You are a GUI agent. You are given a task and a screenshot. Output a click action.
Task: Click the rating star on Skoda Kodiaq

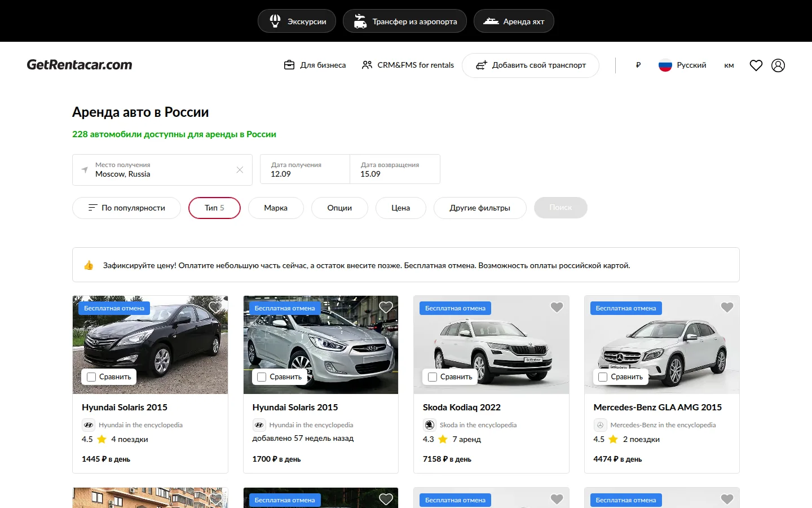(x=443, y=439)
